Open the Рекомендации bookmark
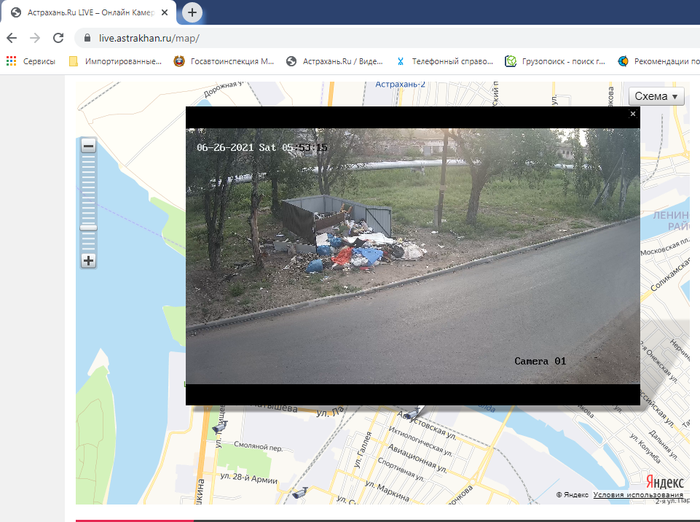 [x=660, y=61]
